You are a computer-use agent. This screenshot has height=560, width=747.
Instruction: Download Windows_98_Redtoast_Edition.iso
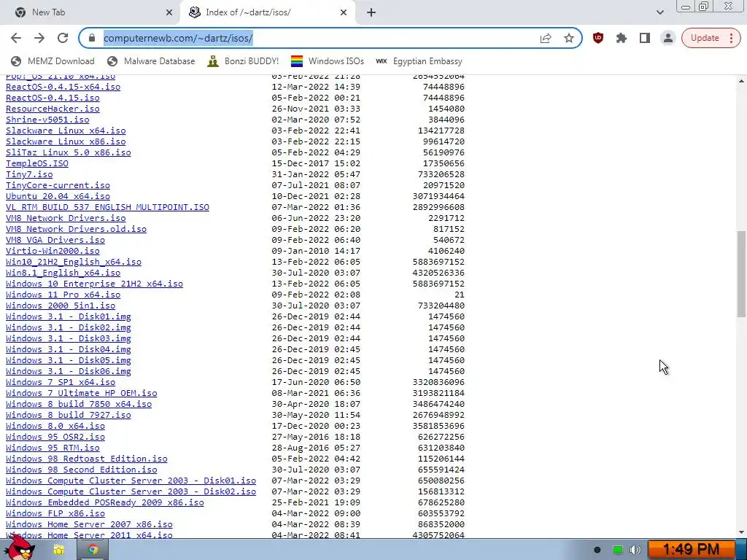tap(87, 459)
